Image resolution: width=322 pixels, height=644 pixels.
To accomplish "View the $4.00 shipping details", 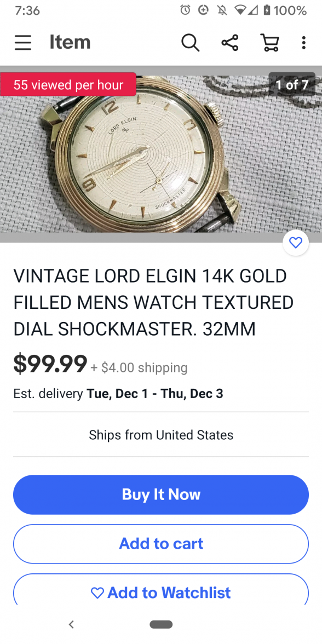I will click(x=139, y=367).
